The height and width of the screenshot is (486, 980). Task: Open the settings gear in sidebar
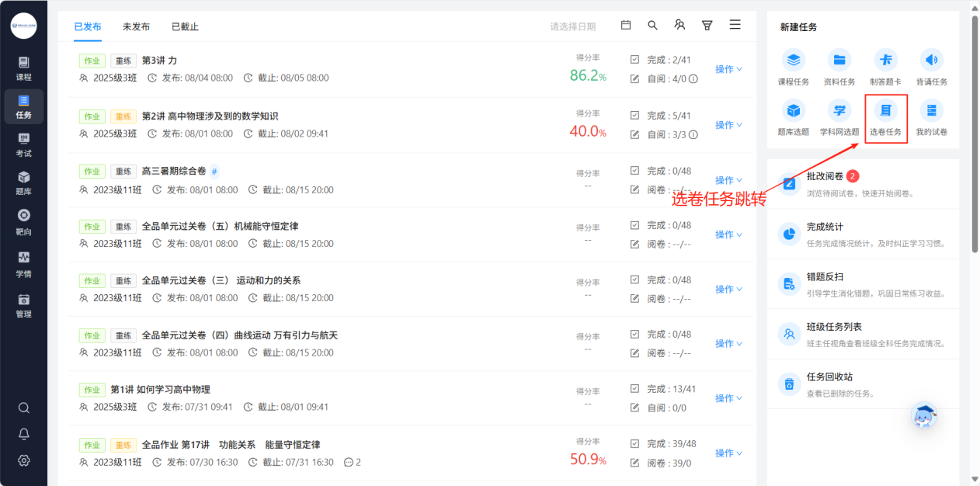(24, 460)
